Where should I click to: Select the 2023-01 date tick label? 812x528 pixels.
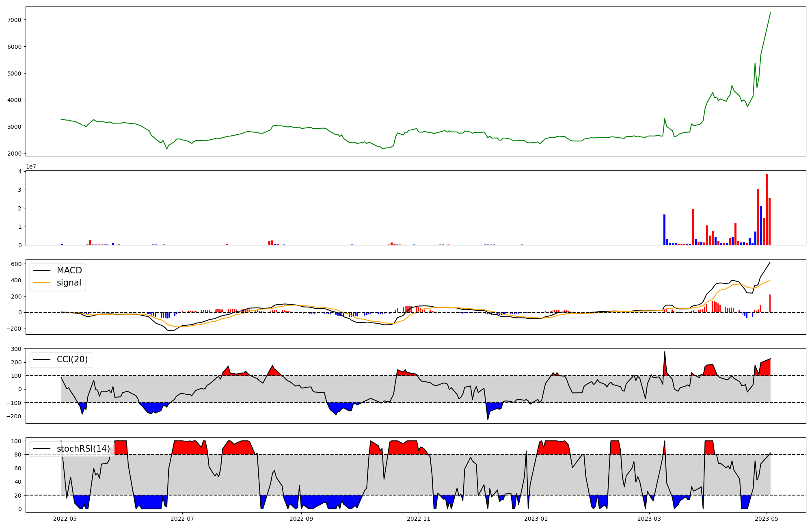click(x=536, y=519)
